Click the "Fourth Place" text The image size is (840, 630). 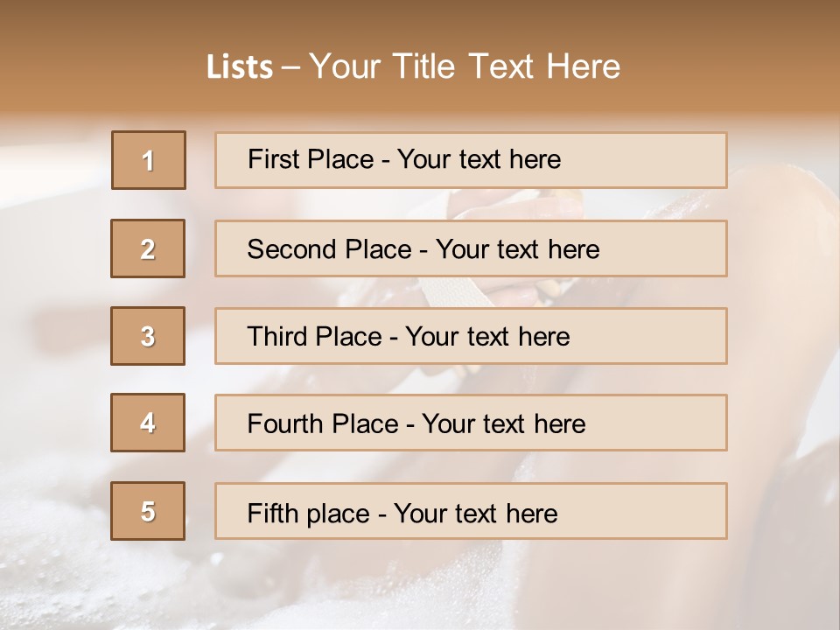tap(322, 424)
